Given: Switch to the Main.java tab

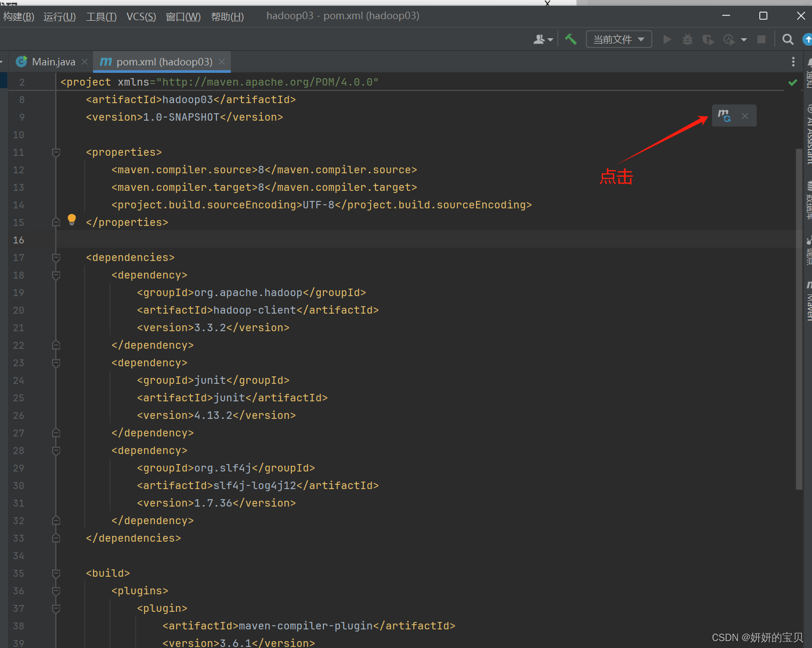Looking at the screenshot, I should coord(53,62).
